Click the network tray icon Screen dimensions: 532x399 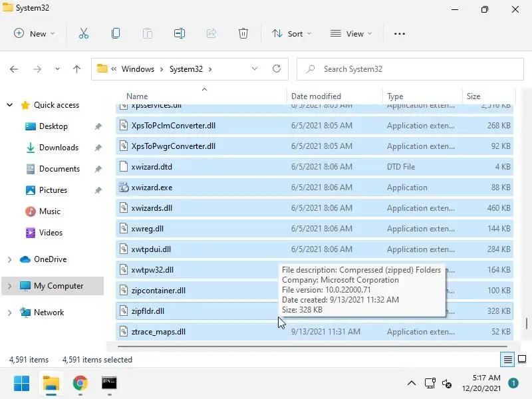[430, 384]
